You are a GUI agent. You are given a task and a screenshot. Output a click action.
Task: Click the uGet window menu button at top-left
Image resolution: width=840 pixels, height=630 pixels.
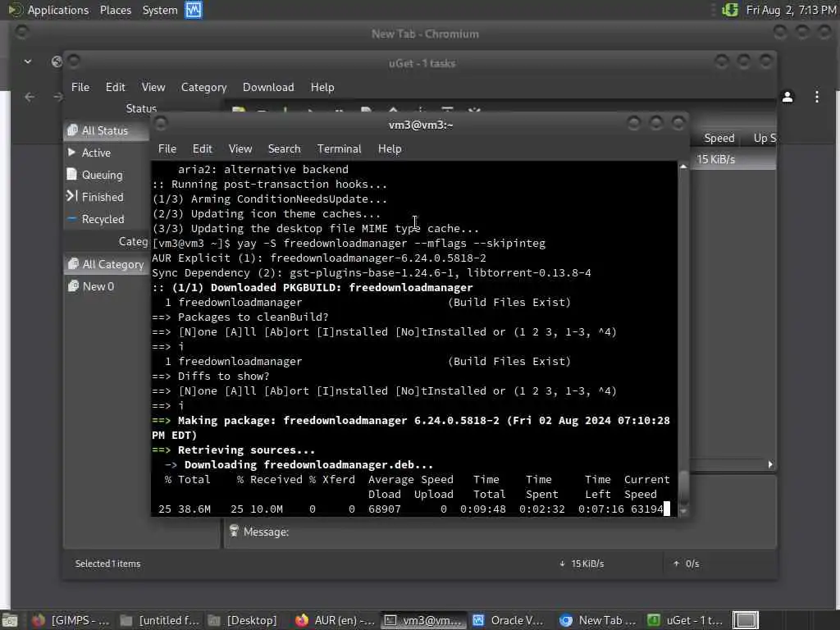(x=74, y=62)
